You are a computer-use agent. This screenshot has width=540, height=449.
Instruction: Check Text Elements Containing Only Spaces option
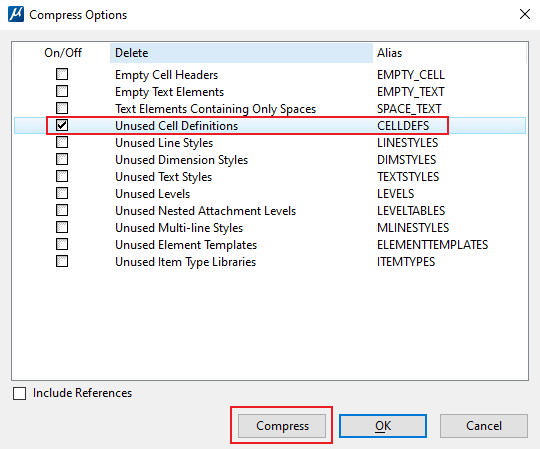click(62, 108)
